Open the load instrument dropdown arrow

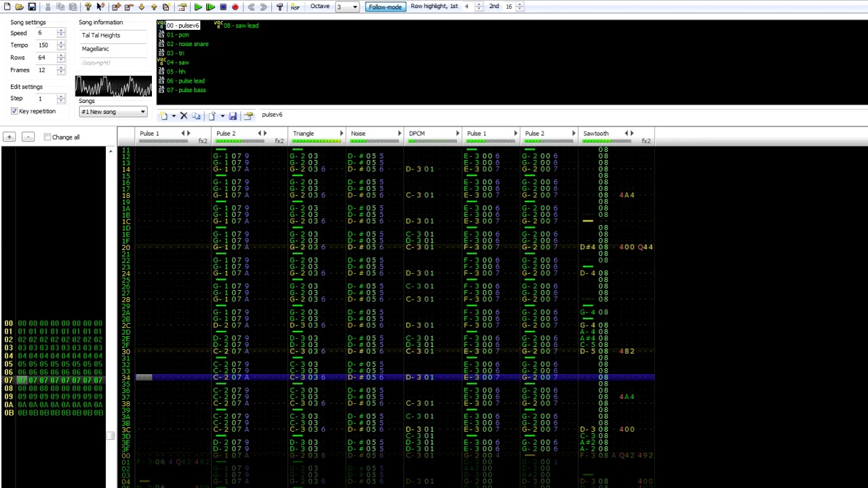[x=222, y=116]
